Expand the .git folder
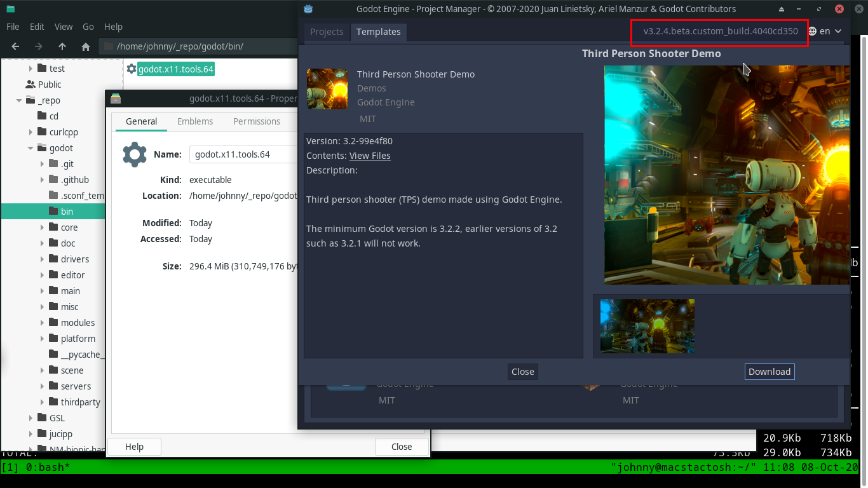868x488 pixels. point(42,164)
